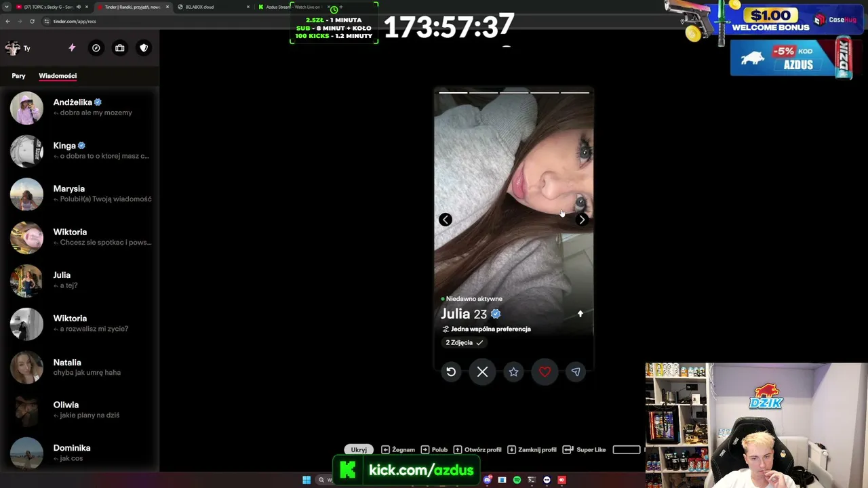Image resolution: width=868 pixels, height=488 pixels.
Task: Click the Super Like star icon
Action: 513,371
